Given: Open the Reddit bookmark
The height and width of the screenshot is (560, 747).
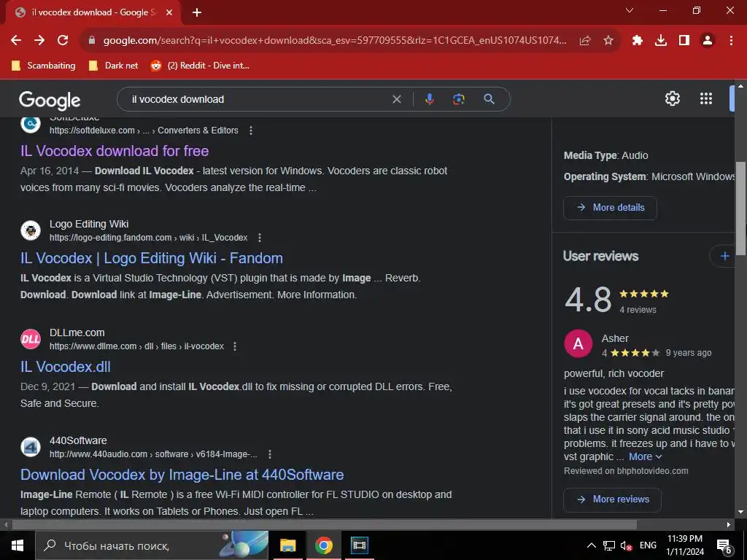Looking at the screenshot, I should 200,66.
